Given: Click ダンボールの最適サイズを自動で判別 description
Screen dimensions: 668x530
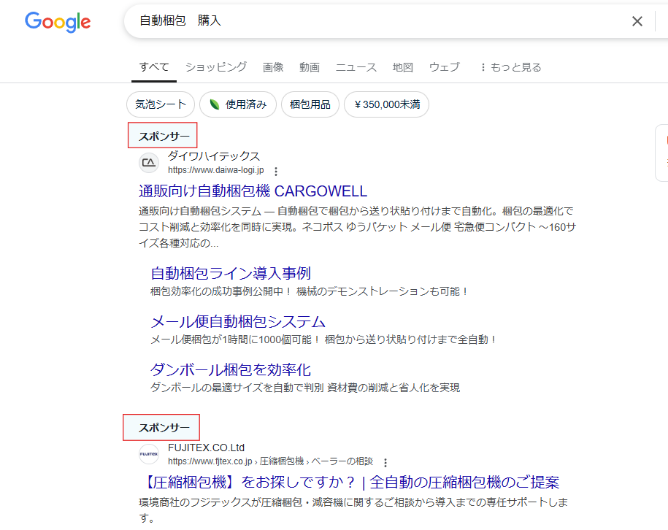Looking at the screenshot, I should click(305, 388).
